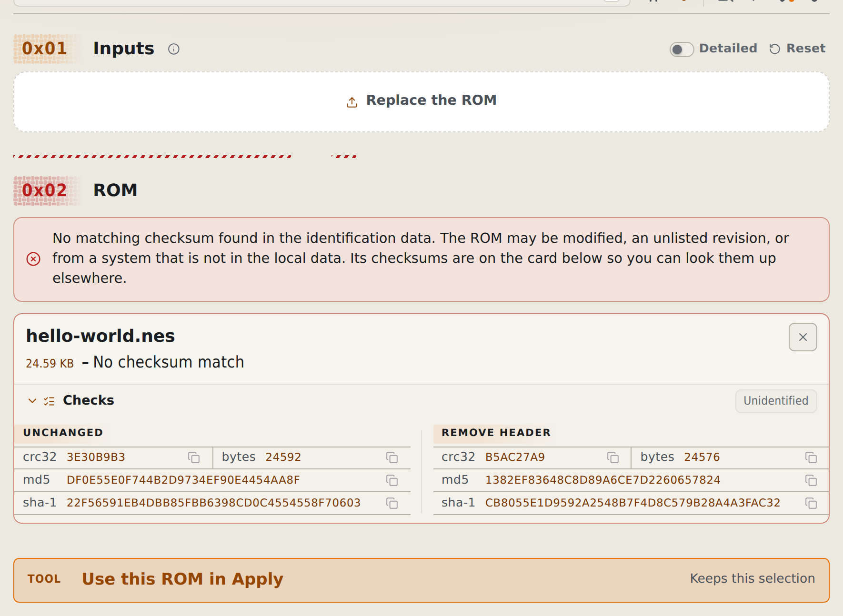Click the No checksum match status text
The image size is (843, 616).
(x=169, y=362)
